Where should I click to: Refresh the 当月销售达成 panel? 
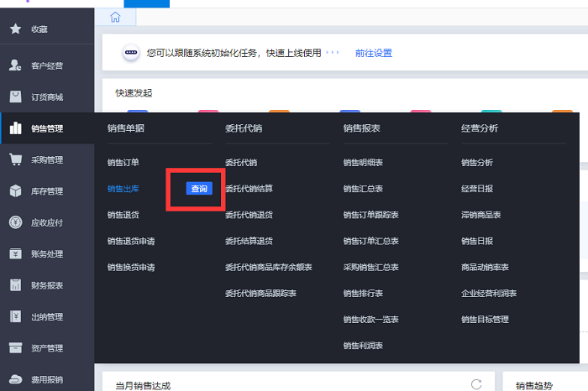click(476, 384)
